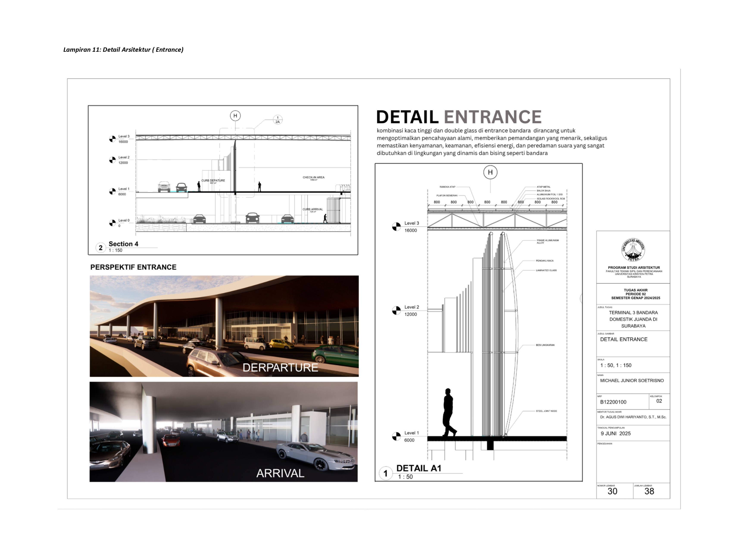The height and width of the screenshot is (535, 756).
Task: Click the NRP field B12200100
Action: [x=613, y=402]
